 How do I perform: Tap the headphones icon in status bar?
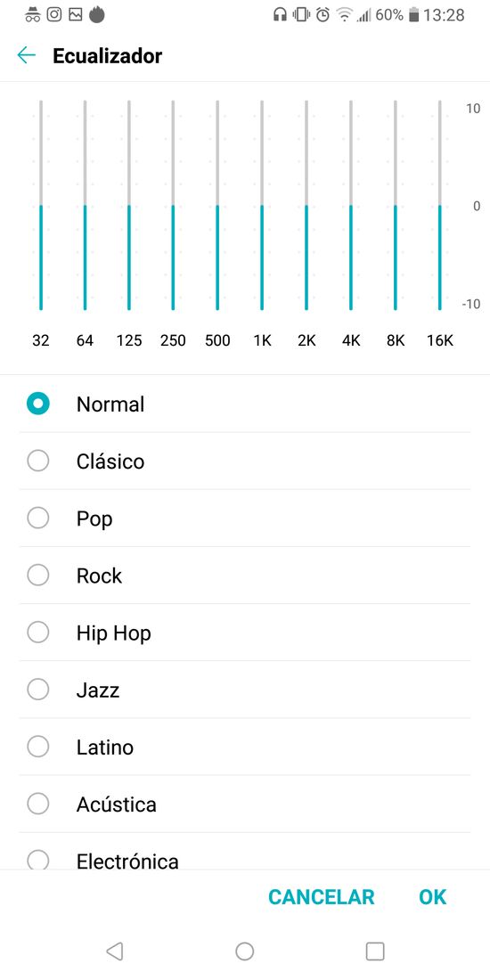click(280, 14)
